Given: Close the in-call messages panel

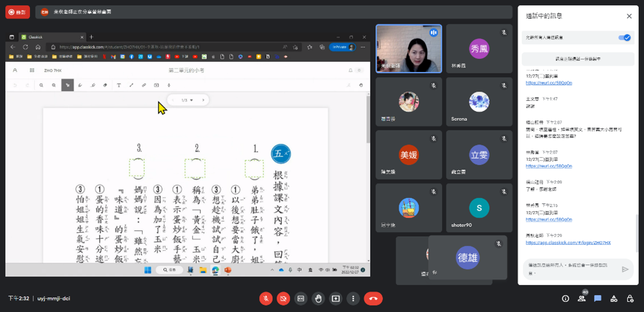Looking at the screenshot, I should 629,16.
